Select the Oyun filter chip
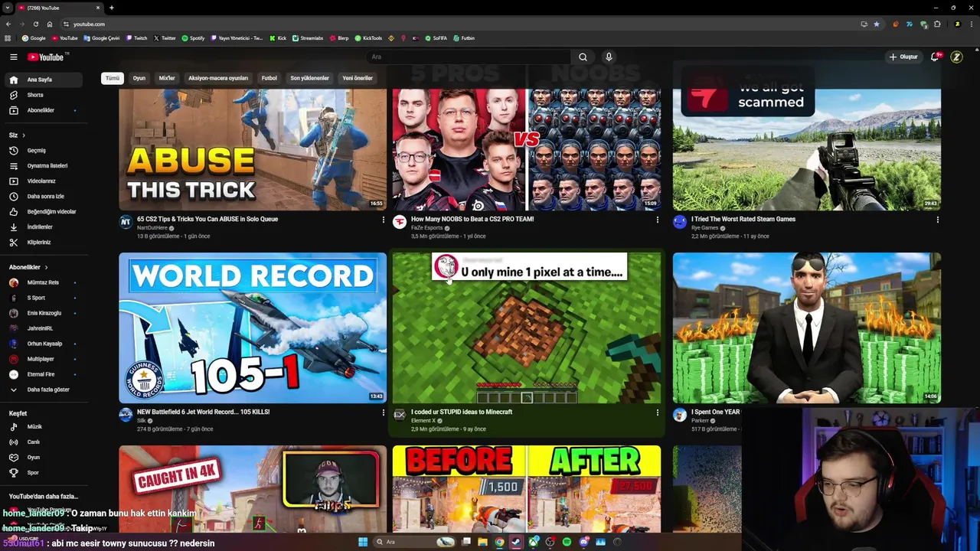The width and height of the screenshot is (980, 551). tap(139, 78)
